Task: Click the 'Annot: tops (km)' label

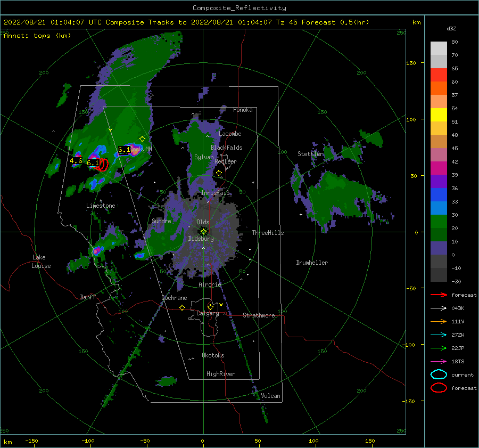Action: 37,36
